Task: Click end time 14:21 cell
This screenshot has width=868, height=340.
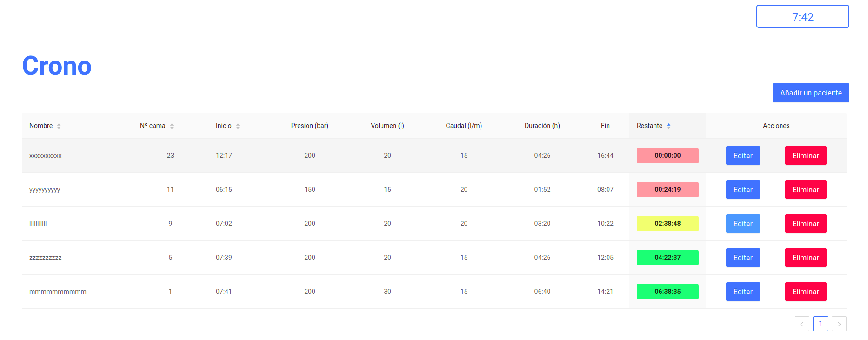Action: tap(605, 292)
